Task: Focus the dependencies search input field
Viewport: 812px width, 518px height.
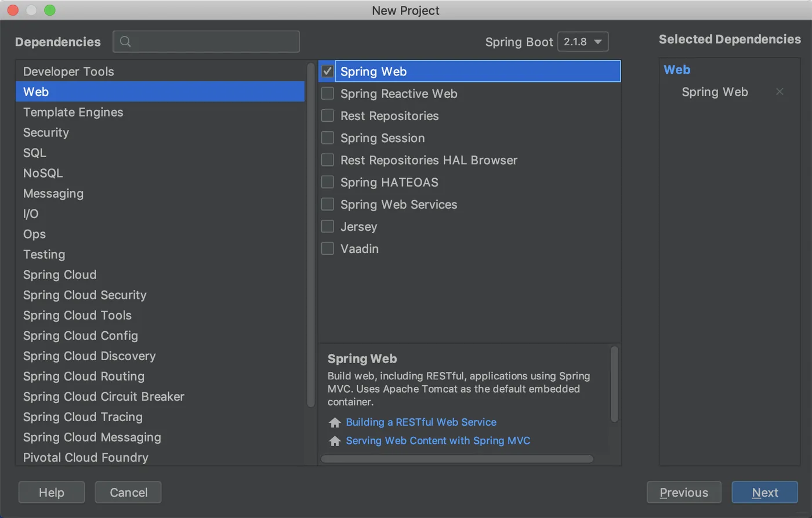Action: (x=215, y=42)
